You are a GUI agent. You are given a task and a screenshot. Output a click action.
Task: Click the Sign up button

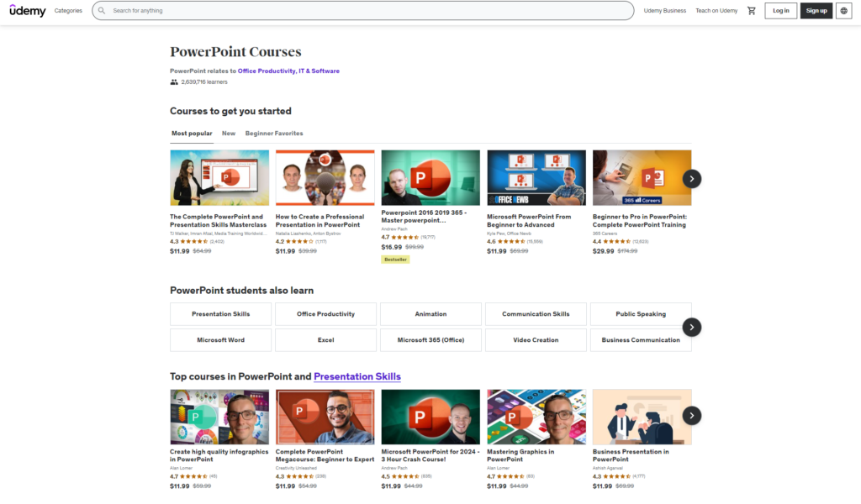(x=816, y=10)
